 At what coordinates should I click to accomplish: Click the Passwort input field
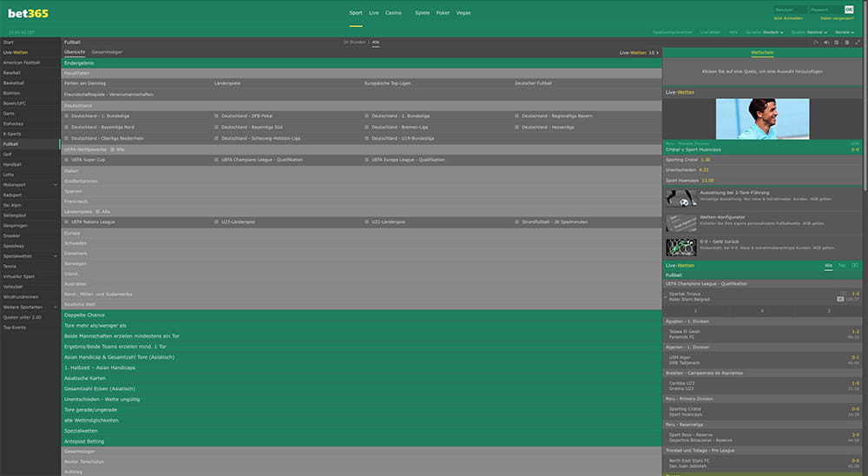click(x=826, y=10)
